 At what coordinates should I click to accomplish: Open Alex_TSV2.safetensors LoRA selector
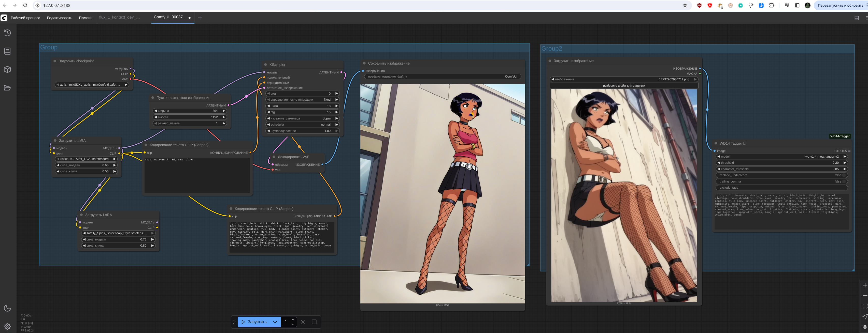(x=86, y=159)
